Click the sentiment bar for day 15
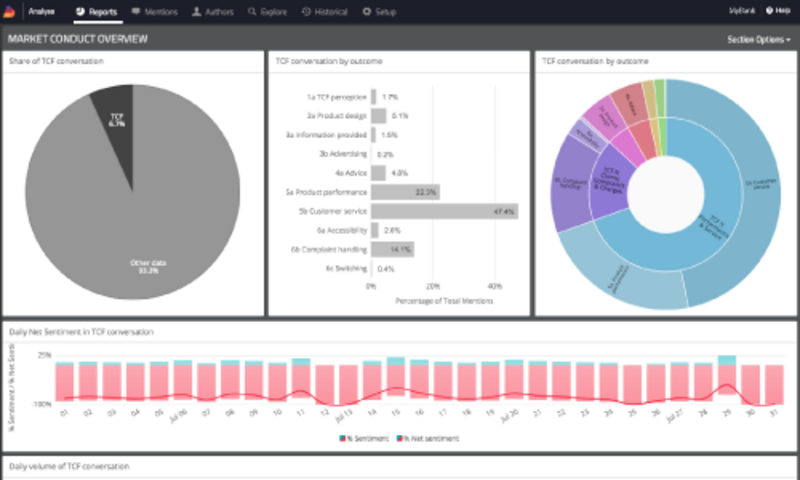Image resolution: width=800 pixels, height=480 pixels. coord(396,377)
